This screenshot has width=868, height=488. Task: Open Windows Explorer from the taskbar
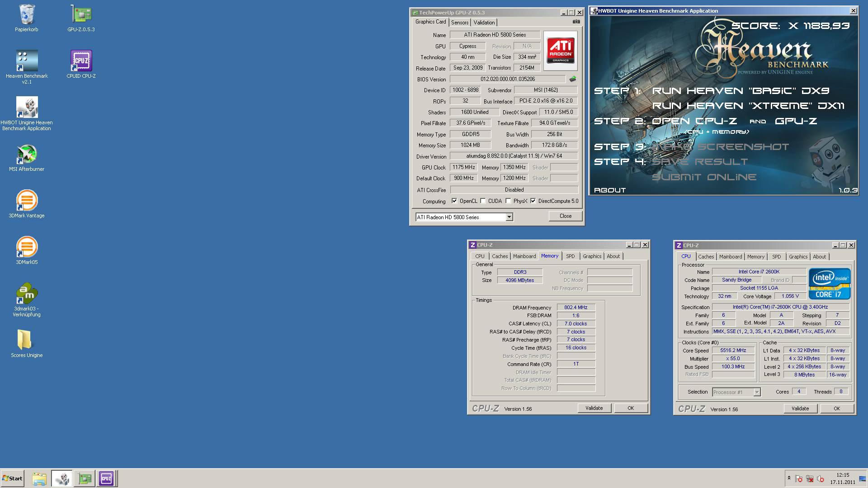click(x=39, y=479)
